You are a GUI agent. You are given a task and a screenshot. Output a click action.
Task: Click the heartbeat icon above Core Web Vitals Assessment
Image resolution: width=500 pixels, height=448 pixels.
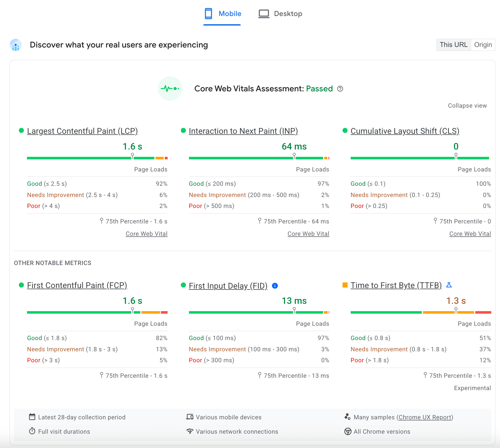click(170, 89)
